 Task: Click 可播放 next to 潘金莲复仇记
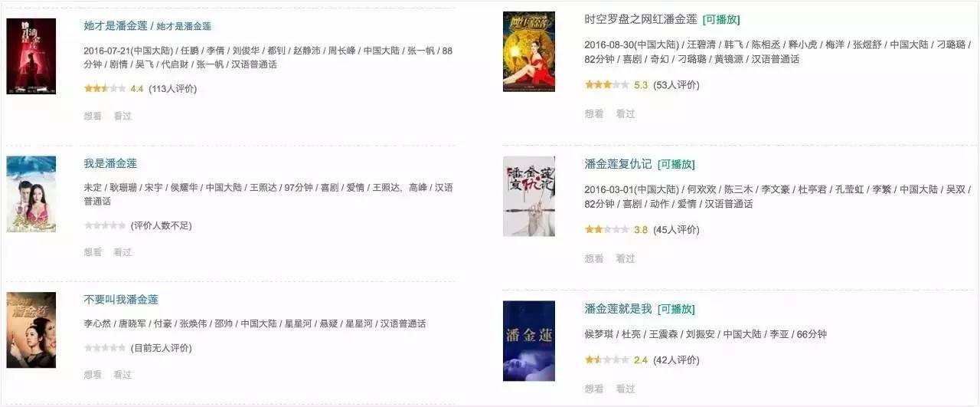tap(677, 164)
